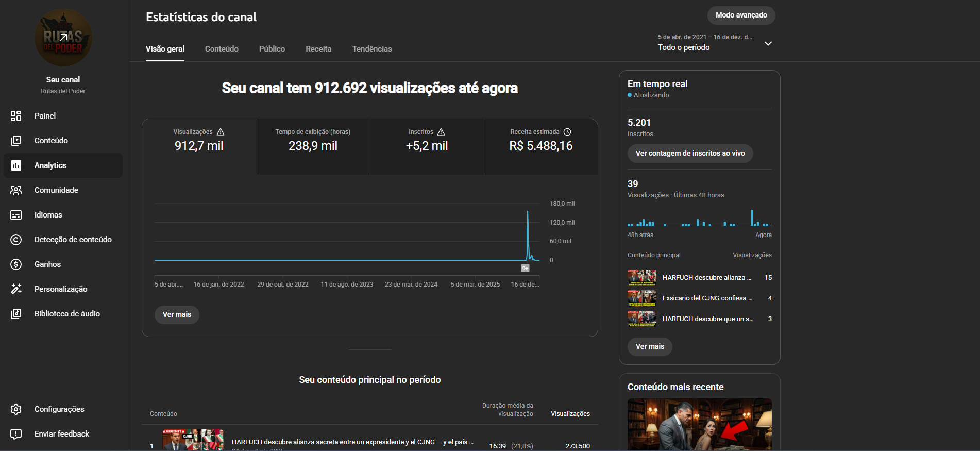Click the Enviar feedback icon

pos(16,434)
